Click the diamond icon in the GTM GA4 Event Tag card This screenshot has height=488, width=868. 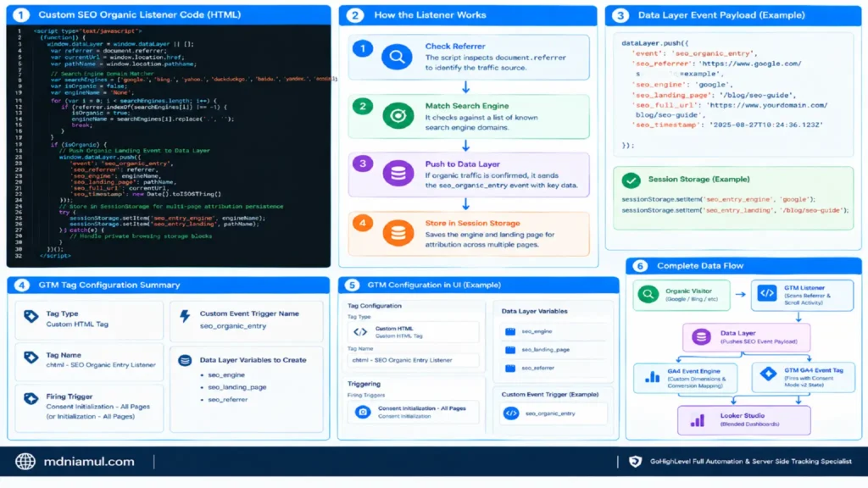click(x=768, y=374)
